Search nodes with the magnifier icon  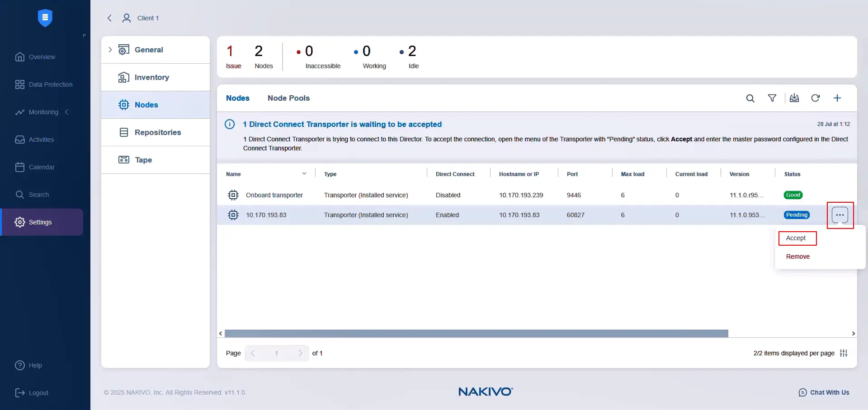tap(750, 98)
